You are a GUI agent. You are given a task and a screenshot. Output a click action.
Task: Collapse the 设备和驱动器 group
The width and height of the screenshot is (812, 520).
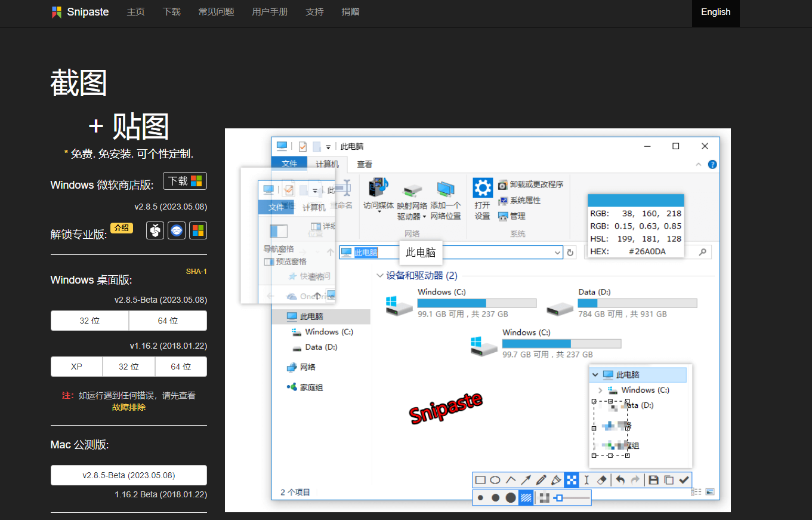(380, 276)
